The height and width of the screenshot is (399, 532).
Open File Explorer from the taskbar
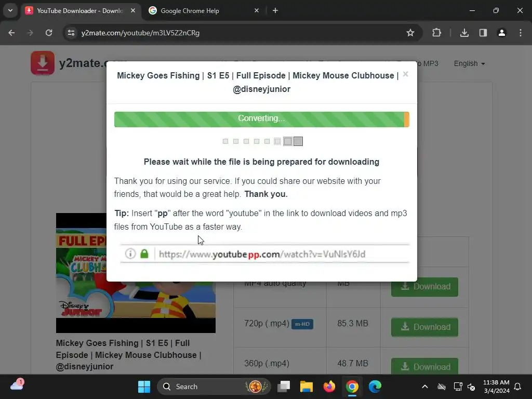tap(307, 387)
